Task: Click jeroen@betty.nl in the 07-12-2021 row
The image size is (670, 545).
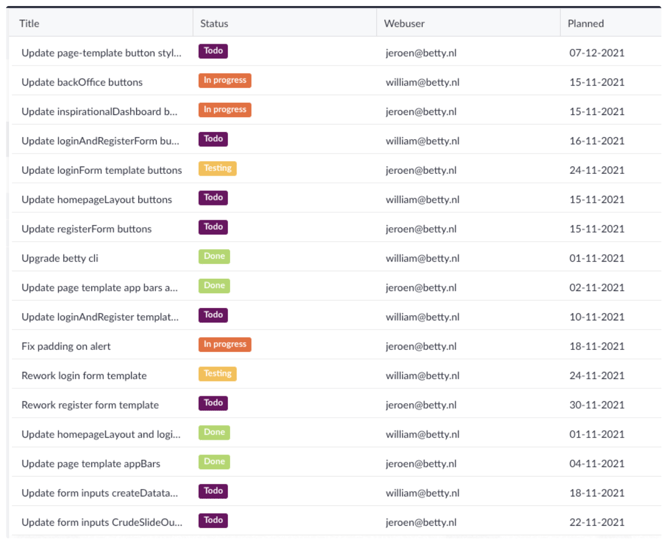Action: pyautogui.click(x=421, y=53)
